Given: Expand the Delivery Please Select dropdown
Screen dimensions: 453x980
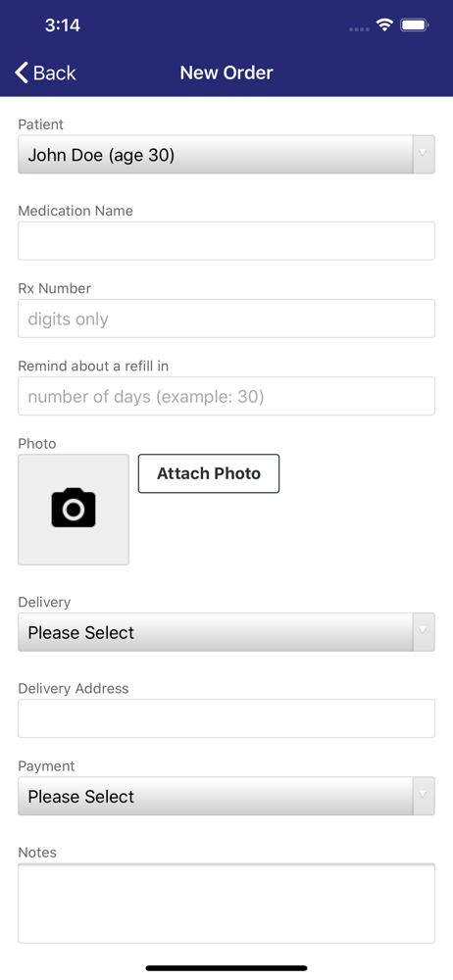Looking at the screenshot, I should (226, 632).
